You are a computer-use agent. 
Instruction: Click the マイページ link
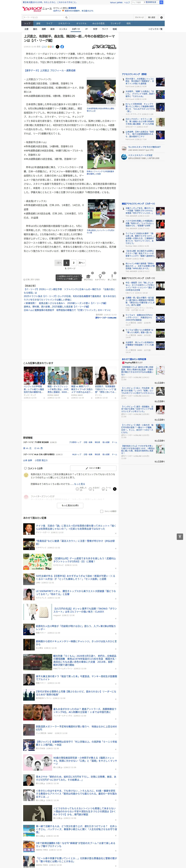(139, 17)
